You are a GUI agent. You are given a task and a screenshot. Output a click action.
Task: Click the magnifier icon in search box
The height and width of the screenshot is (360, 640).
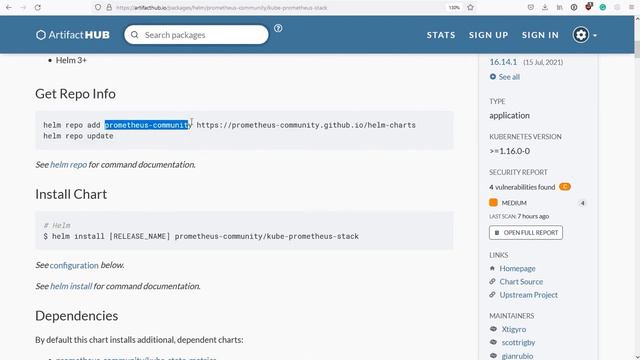(x=135, y=35)
